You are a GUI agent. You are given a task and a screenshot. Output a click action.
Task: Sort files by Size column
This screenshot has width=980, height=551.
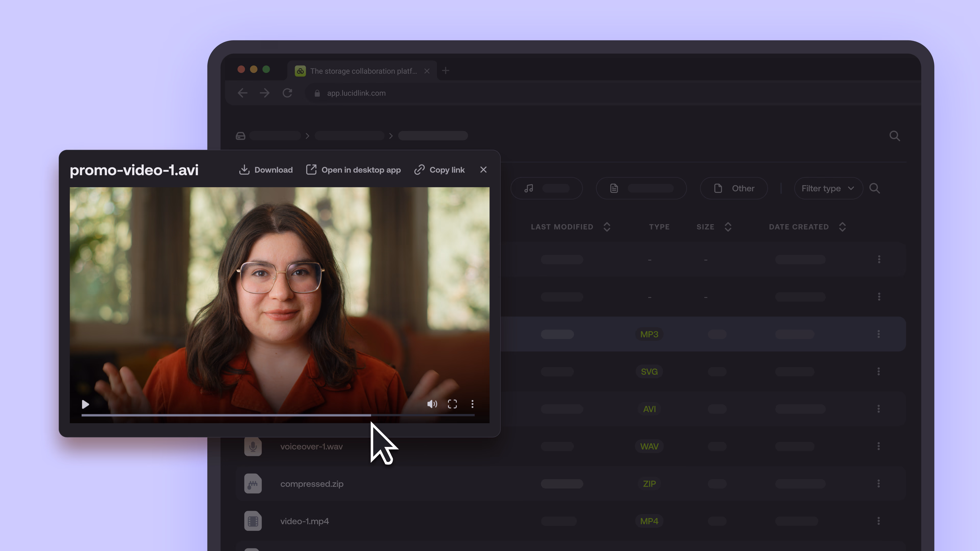(728, 227)
